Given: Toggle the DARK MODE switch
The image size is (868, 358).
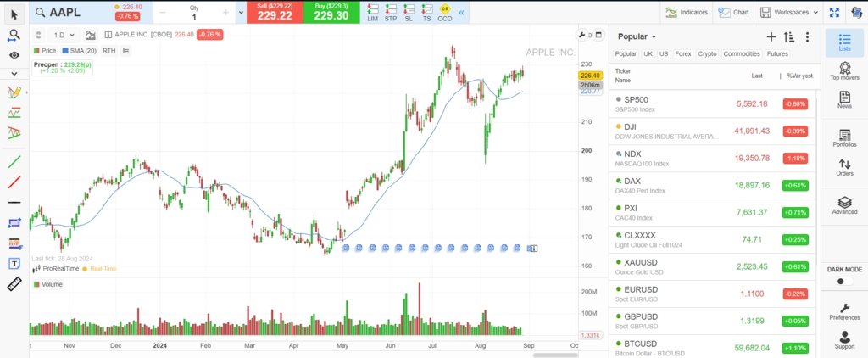Looking at the screenshot, I should pyautogui.click(x=844, y=282).
